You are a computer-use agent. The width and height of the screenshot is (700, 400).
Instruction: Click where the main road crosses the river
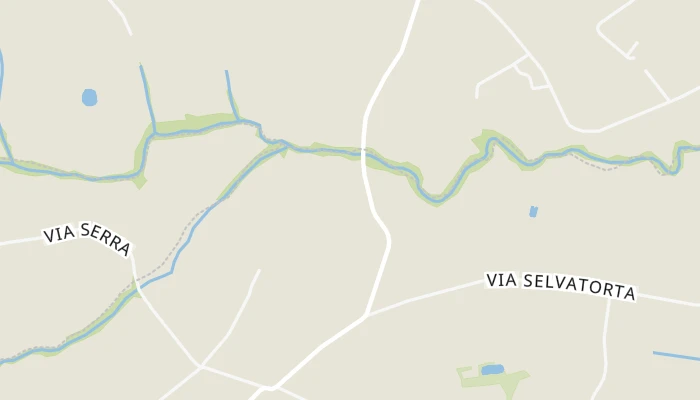363,153
